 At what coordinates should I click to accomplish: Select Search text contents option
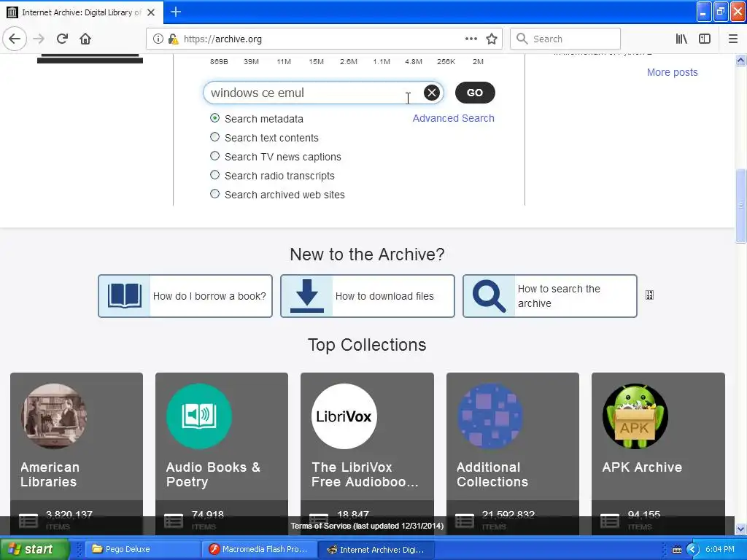point(215,137)
